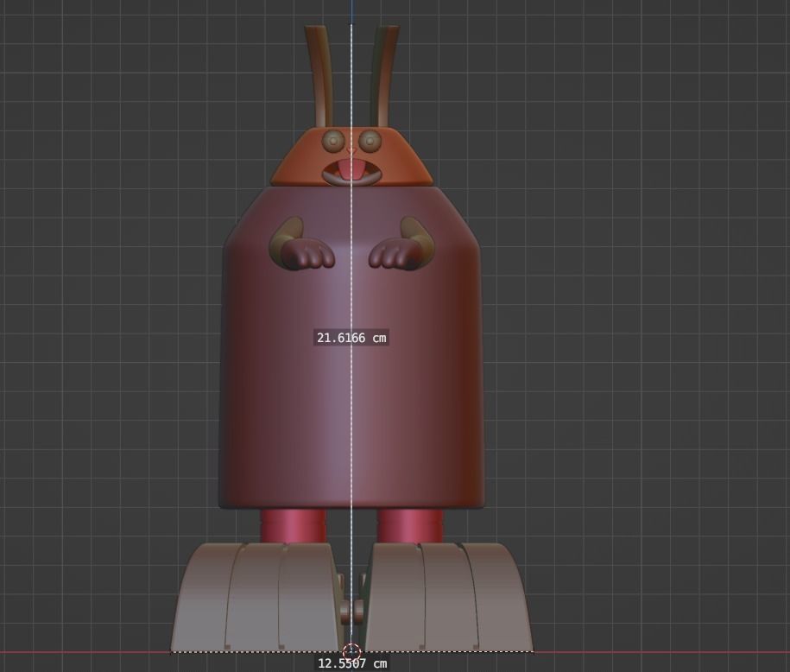
Task: Click the 12.5507 cm width measurement label
Action: pos(352,663)
